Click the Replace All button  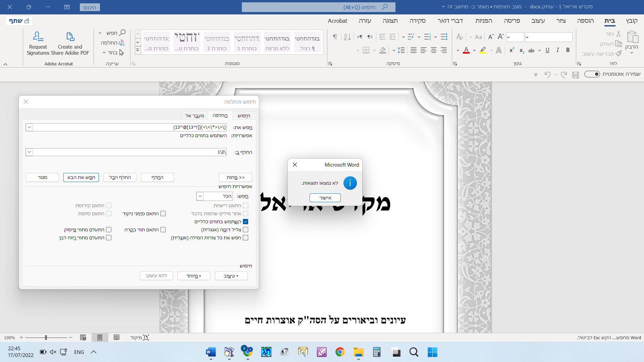pos(120,177)
